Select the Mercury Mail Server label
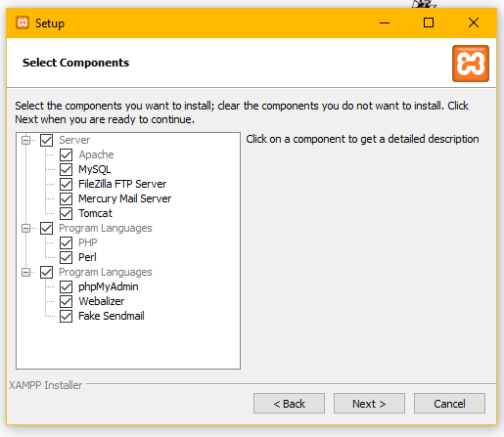 pos(125,198)
